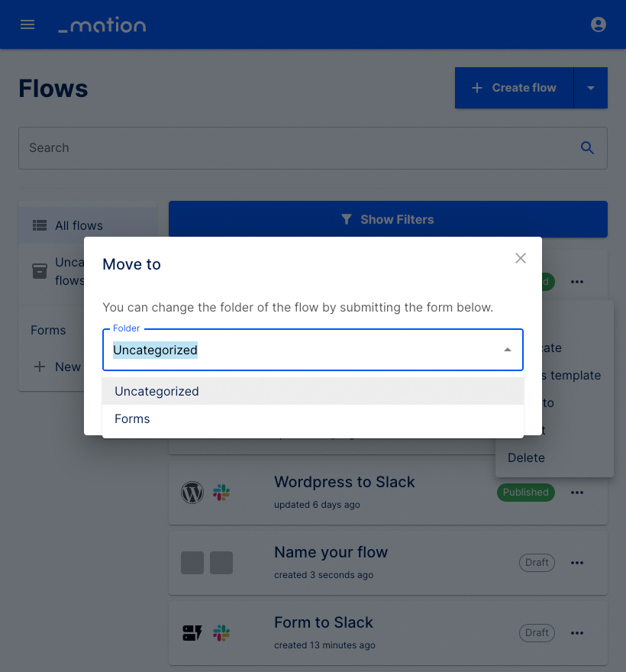Viewport: 626px width, 672px height.
Task: Open the three-dot menu for Form to Slack
Action: (577, 633)
